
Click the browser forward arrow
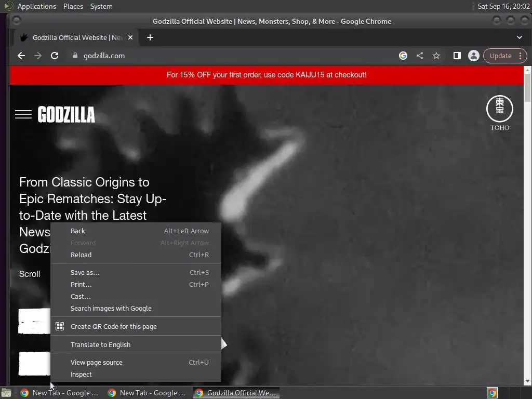pyautogui.click(x=37, y=56)
